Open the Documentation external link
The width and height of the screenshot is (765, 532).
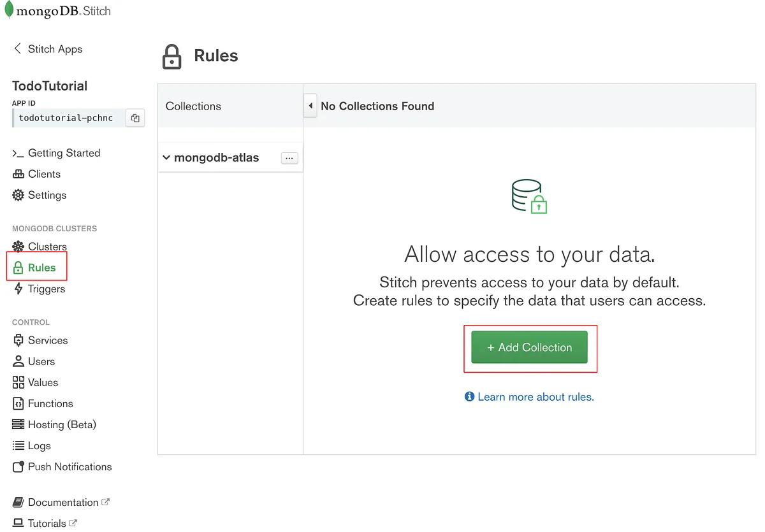click(60, 502)
